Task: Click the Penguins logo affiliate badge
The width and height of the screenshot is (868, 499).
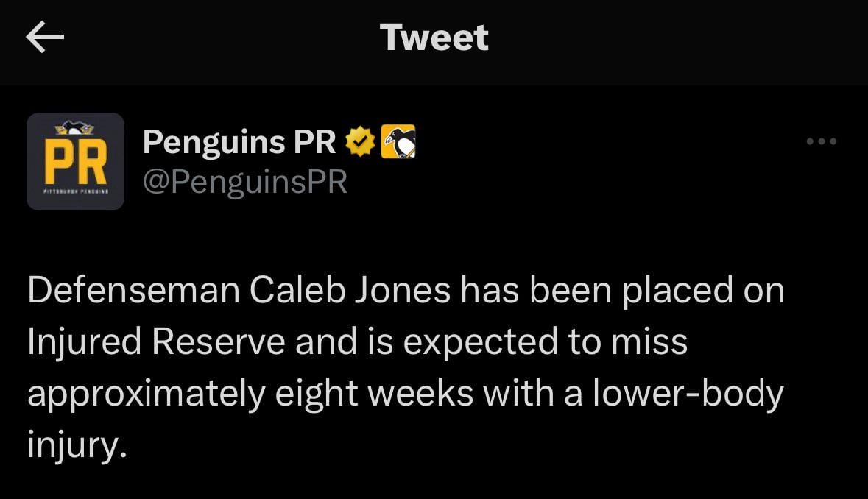Action: [x=398, y=141]
